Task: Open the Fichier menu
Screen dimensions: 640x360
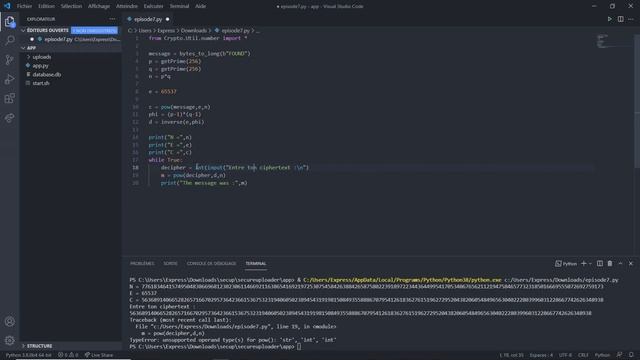Action: (x=24, y=6)
